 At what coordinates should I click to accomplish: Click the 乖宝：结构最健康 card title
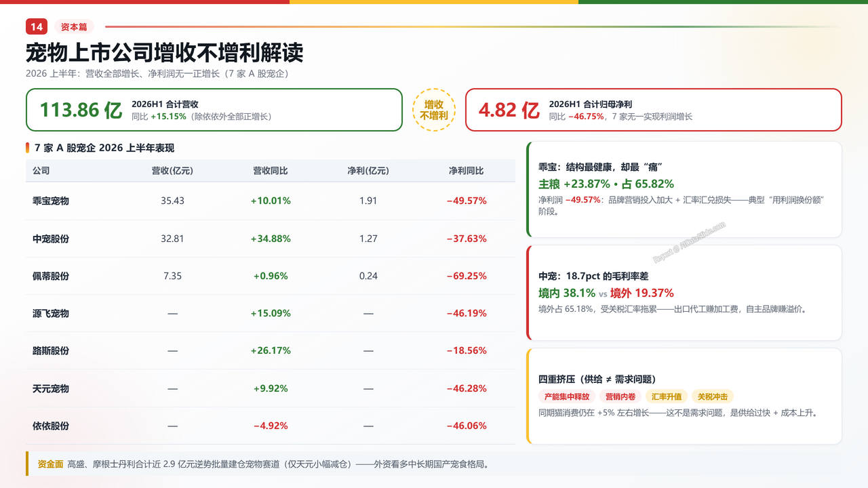click(600, 167)
